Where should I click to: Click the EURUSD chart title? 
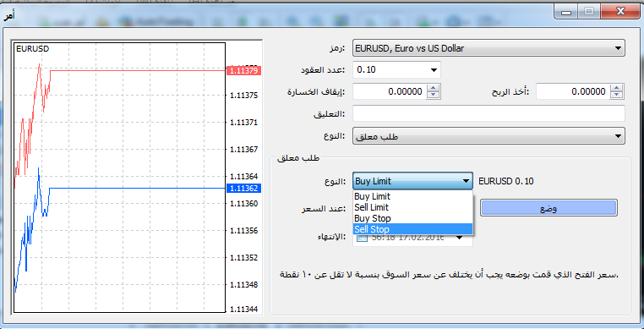(32, 49)
